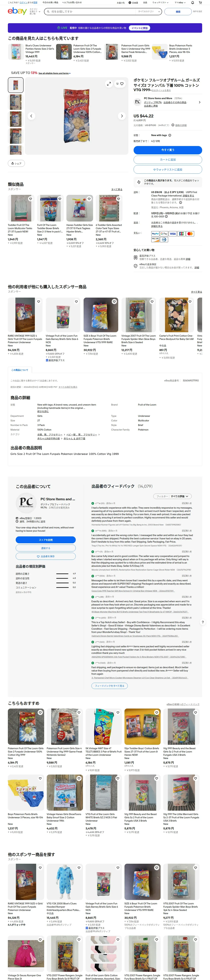Favorite the Vintage Hanes Showtoons Smurf item
Viewport: 210px width, 980px height.
79,778
